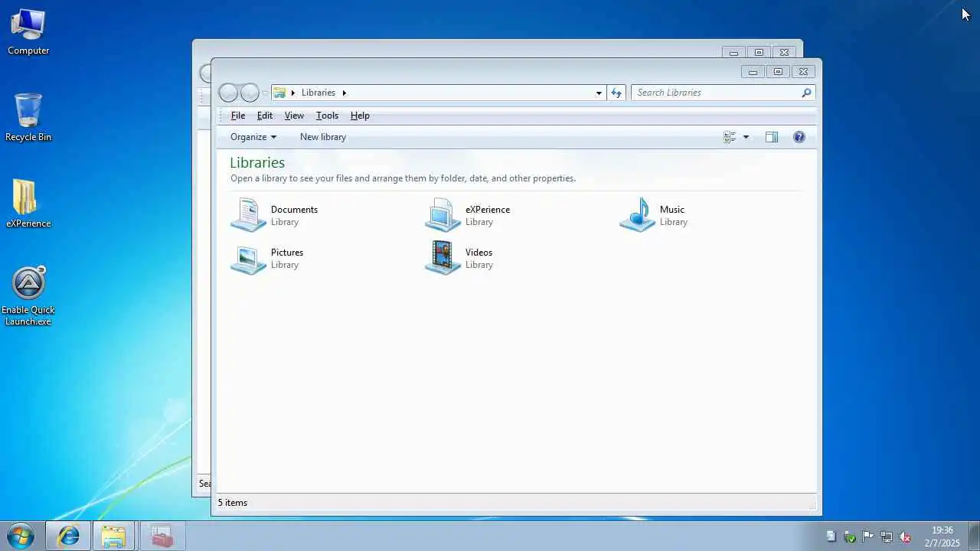
Task: Expand arrow before Libraries in breadcrumb
Action: 293,93
